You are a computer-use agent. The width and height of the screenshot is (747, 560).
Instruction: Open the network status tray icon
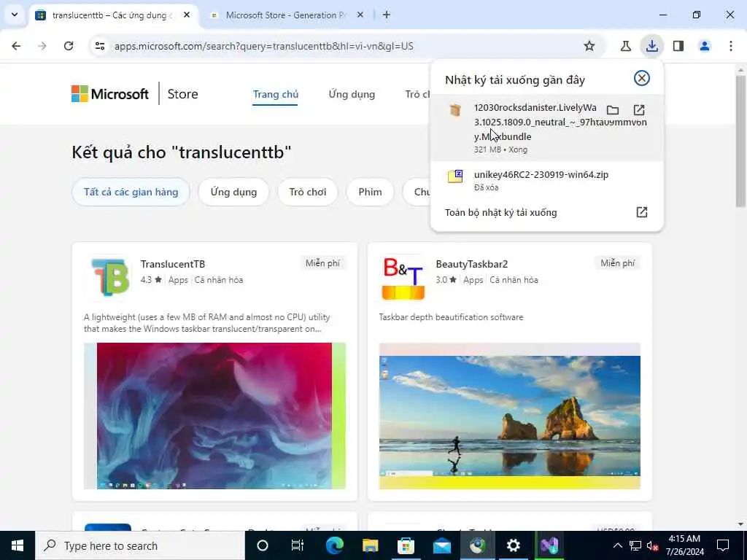coord(635,545)
